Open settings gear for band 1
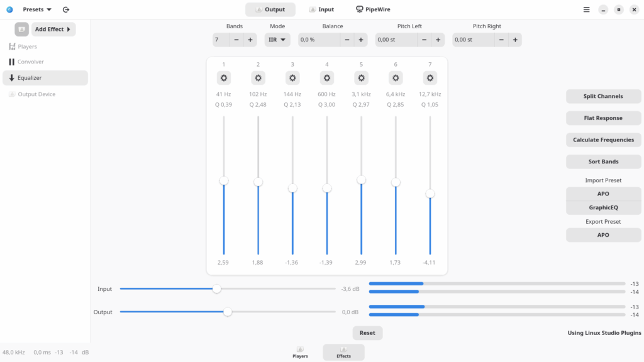 click(223, 78)
